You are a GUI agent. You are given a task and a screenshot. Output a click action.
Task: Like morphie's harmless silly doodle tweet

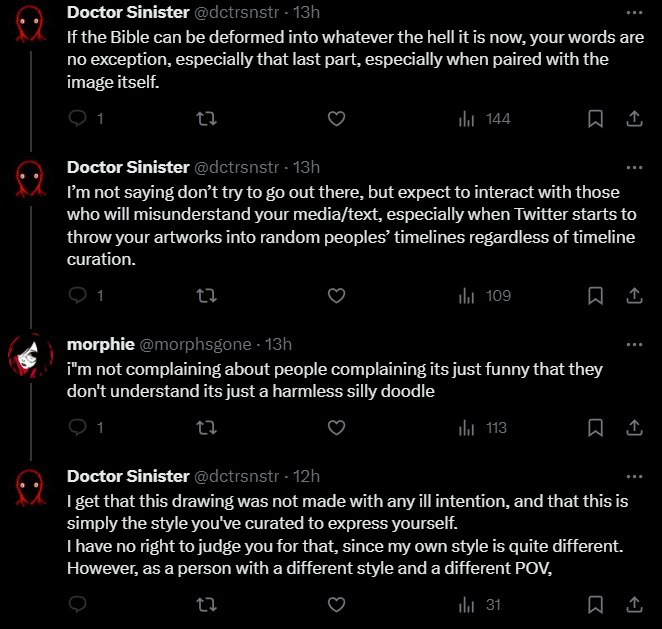[336, 428]
